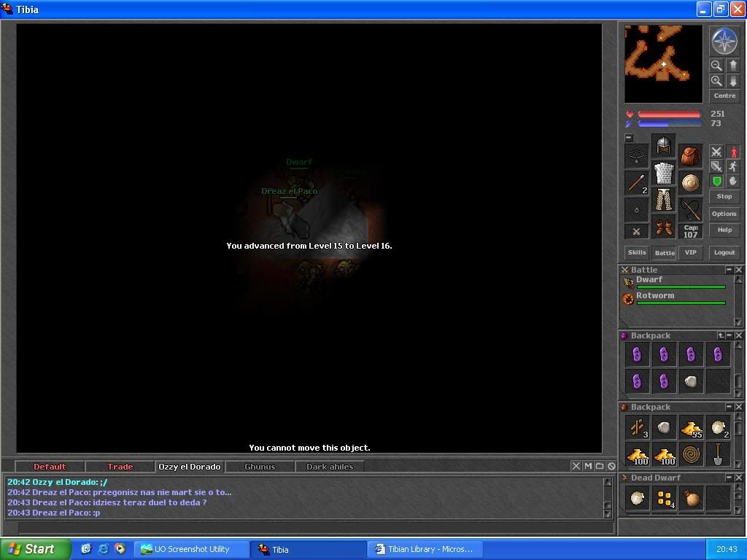The width and height of the screenshot is (747, 560).
Task: Minimize the brown Backpack container
Action: 729,407
